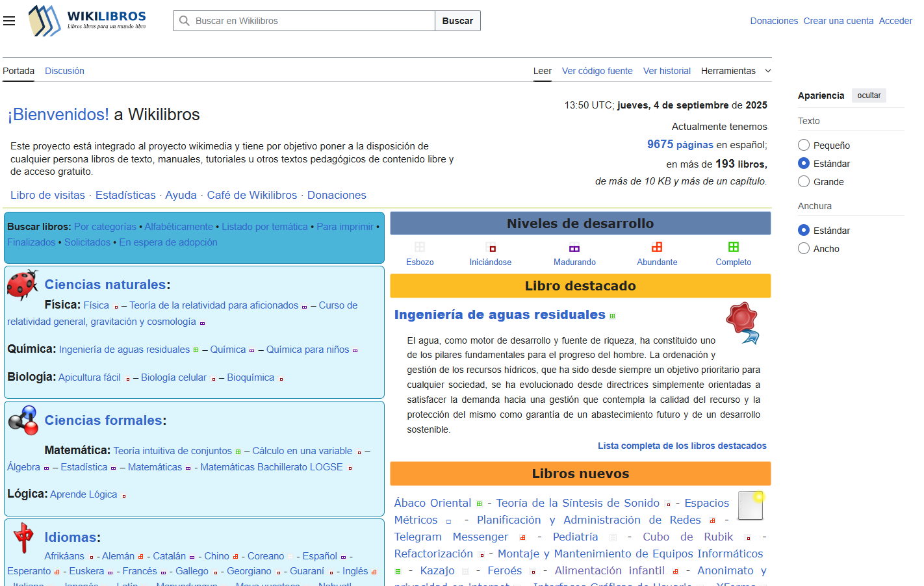Click the Wikilibros logo
This screenshot has width=924, height=586.
pyautogui.click(x=88, y=21)
